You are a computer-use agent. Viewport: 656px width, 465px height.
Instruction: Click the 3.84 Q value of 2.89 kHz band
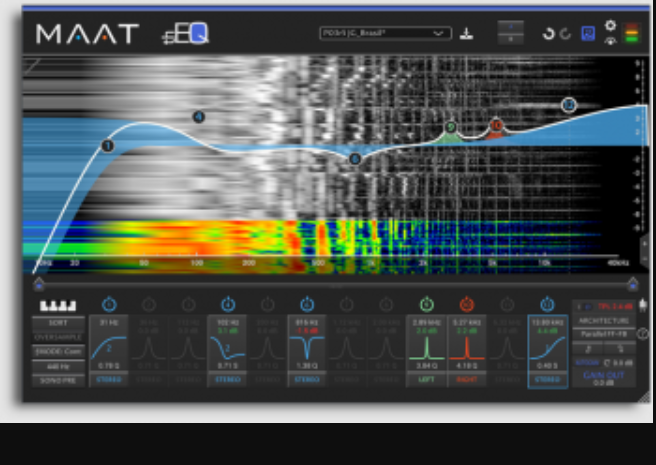[x=426, y=366]
